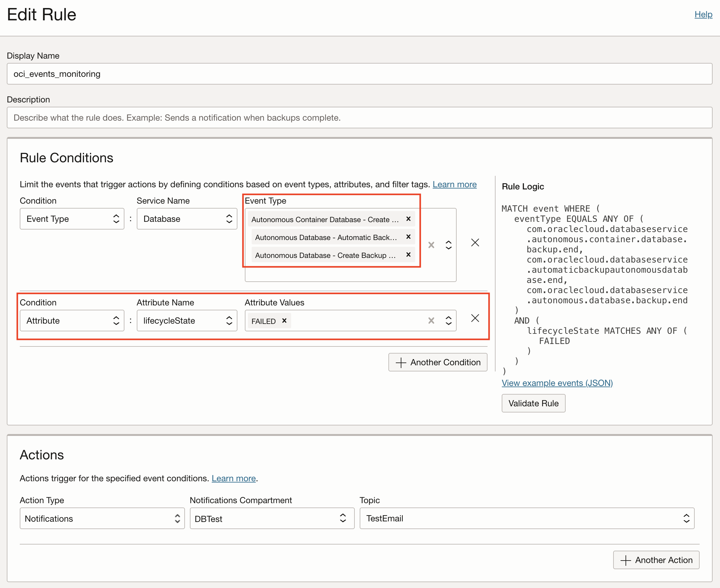Expand the TestEmail topic dropdown

tap(526, 518)
